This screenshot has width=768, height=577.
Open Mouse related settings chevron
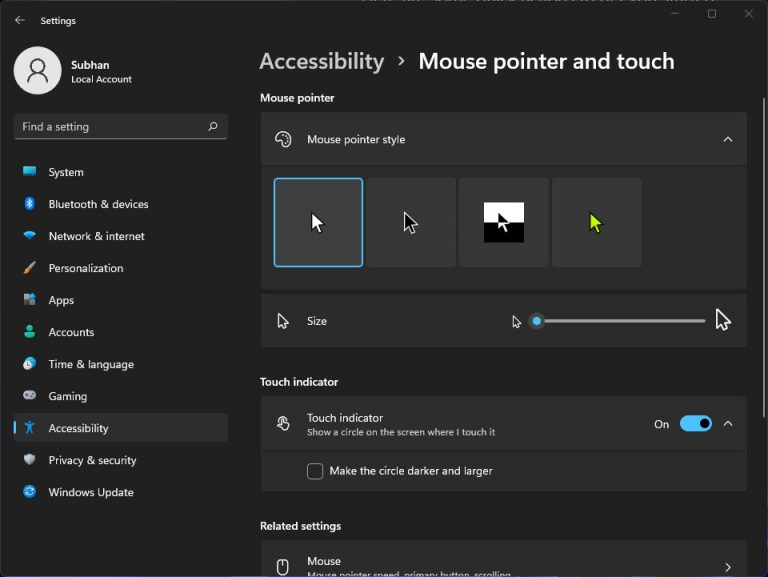pos(728,567)
